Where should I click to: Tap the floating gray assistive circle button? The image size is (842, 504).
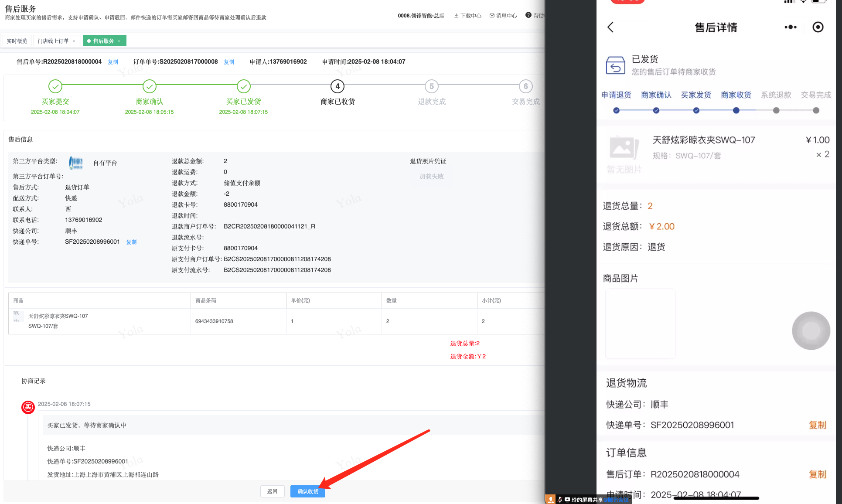811,330
